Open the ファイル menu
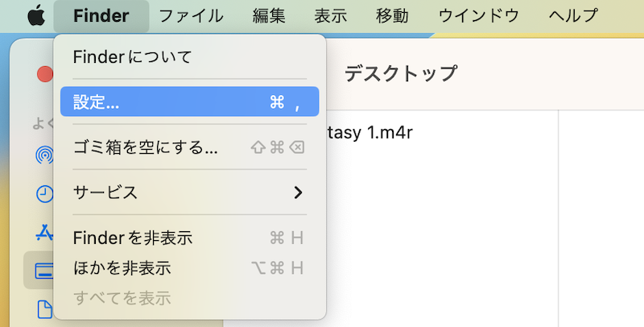This screenshot has width=644, height=327. tap(190, 15)
